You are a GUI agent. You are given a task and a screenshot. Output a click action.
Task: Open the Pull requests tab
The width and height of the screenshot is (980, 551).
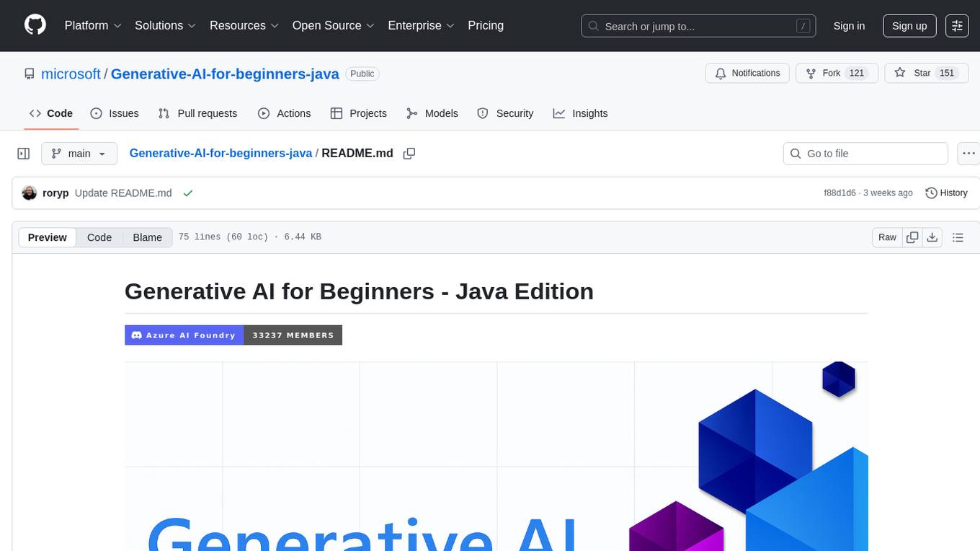(x=197, y=113)
